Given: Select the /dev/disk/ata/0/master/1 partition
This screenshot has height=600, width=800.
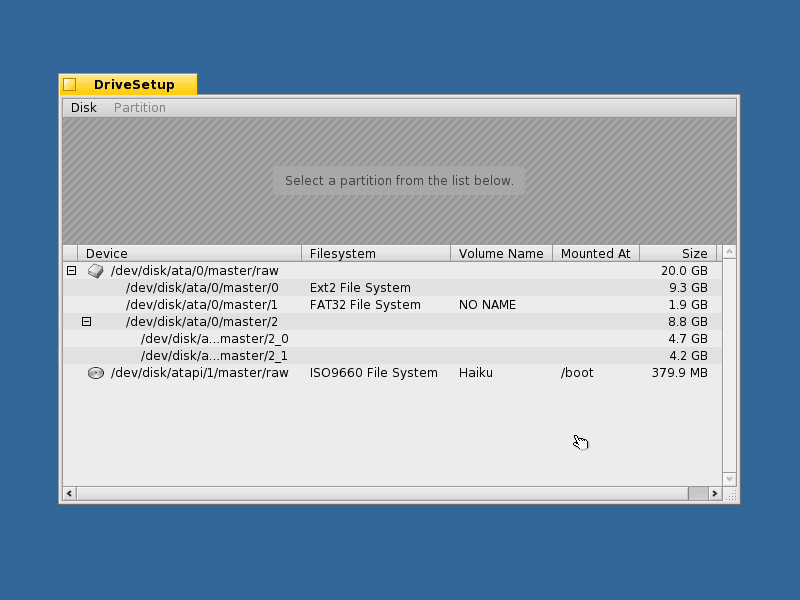Looking at the screenshot, I should tap(392, 305).
